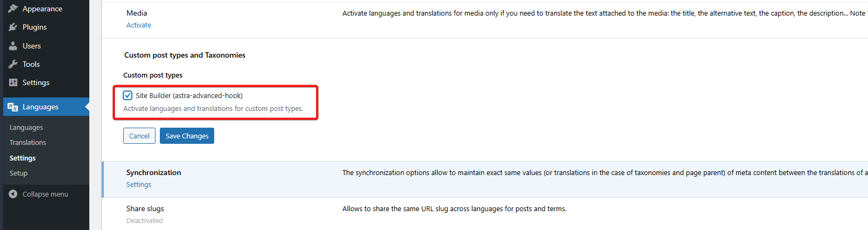This screenshot has height=230, width=868.
Task: Open the Plugins menu item
Action: click(34, 27)
